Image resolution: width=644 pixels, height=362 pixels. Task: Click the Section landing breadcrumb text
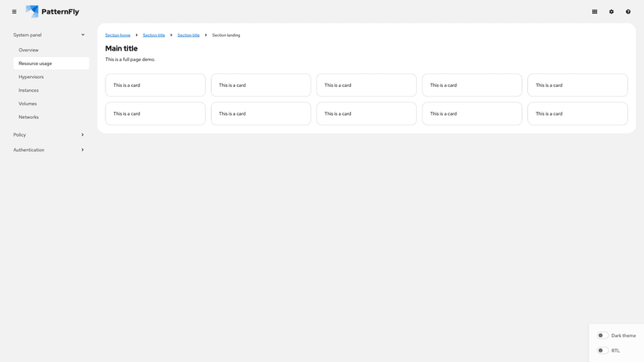click(226, 35)
